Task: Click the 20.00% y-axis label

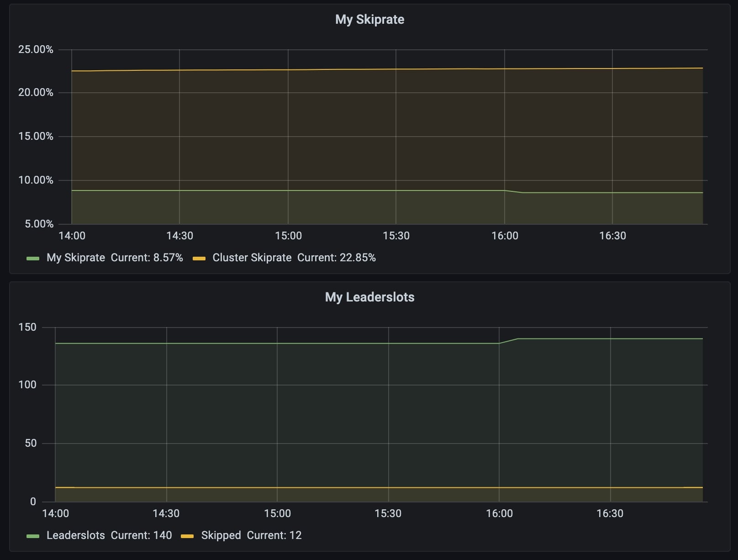Action: (x=36, y=92)
